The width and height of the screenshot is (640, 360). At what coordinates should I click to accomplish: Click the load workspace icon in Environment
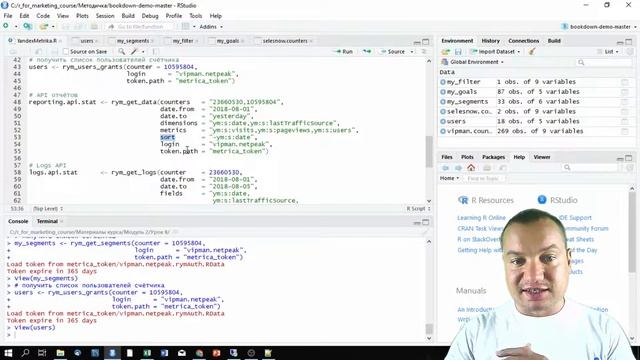click(445, 52)
